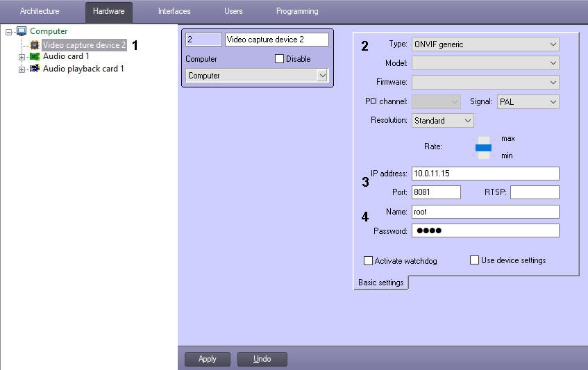
Task: Click the Computer icon in tree
Action: click(x=22, y=31)
